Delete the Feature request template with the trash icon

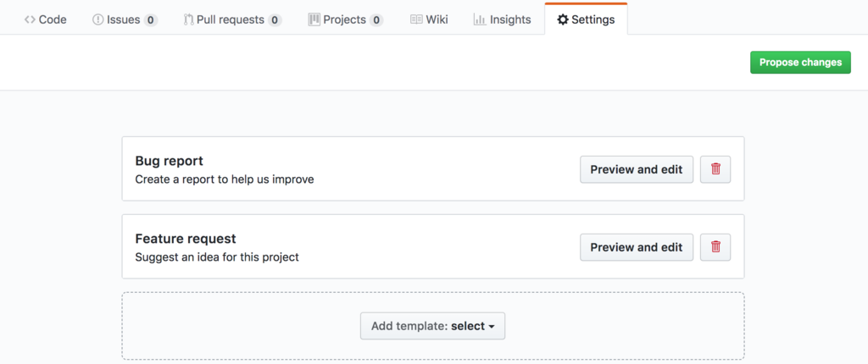click(x=715, y=247)
